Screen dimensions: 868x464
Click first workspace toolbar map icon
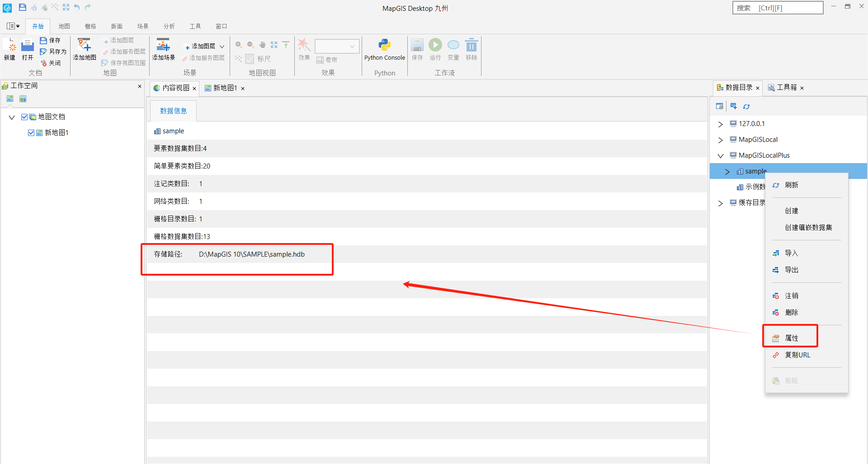(x=10, y=99)
